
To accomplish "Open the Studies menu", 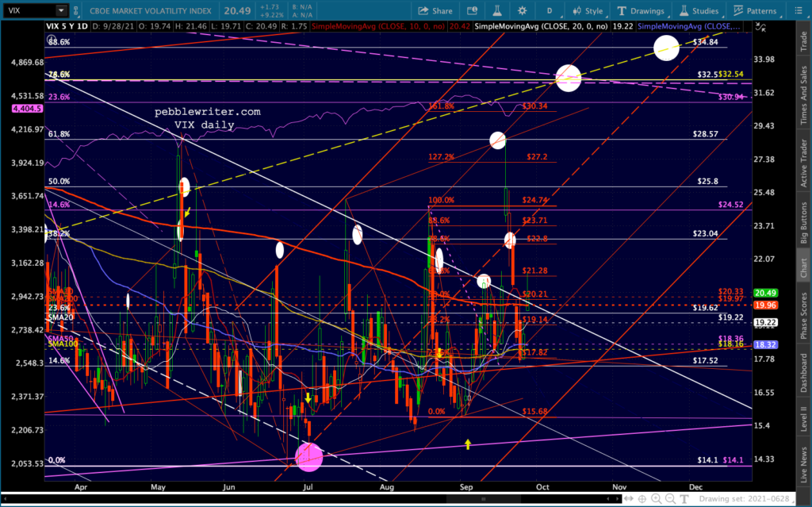I will click(699, 10).
